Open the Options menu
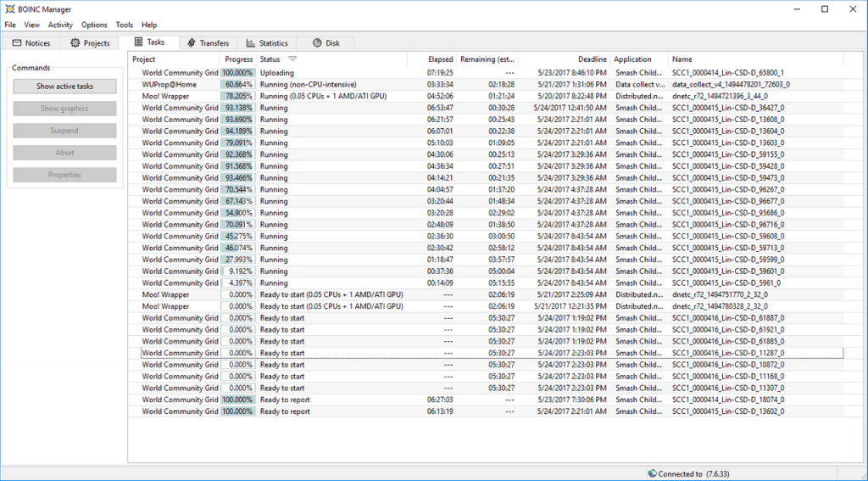 [x=94, y=25]
